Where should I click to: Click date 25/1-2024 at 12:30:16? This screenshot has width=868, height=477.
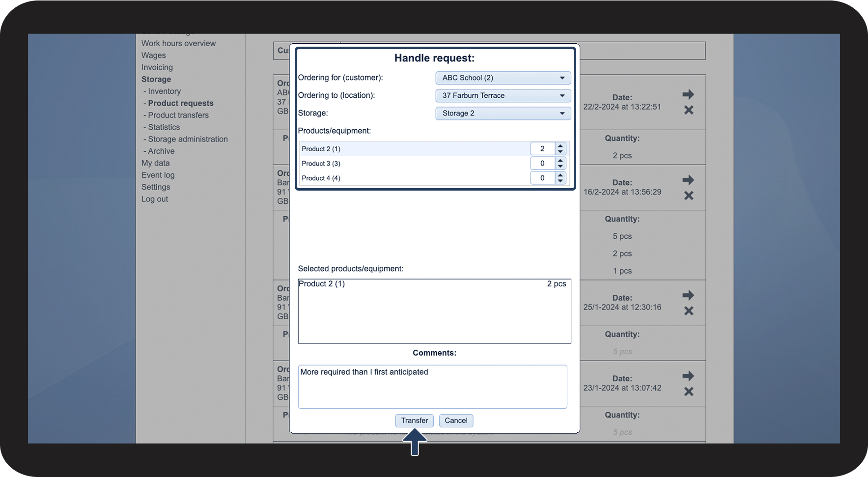coord(622,307)
